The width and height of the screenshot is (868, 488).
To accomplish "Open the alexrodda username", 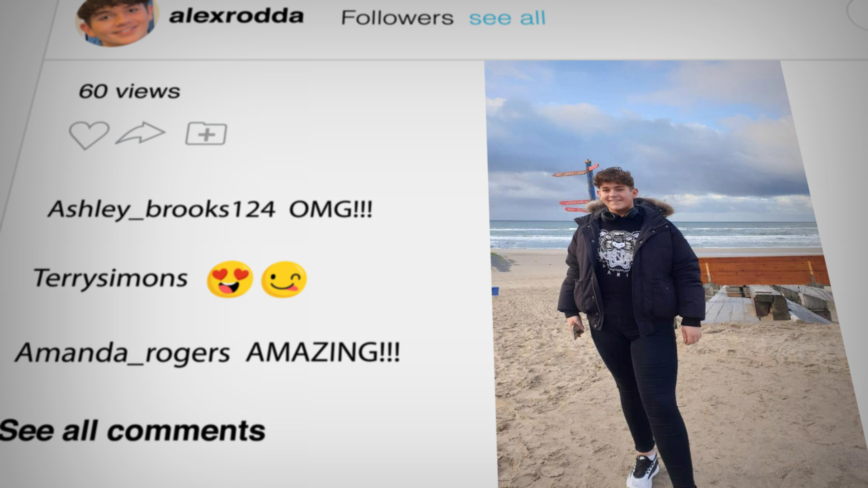I will click(x=236, y=16).
